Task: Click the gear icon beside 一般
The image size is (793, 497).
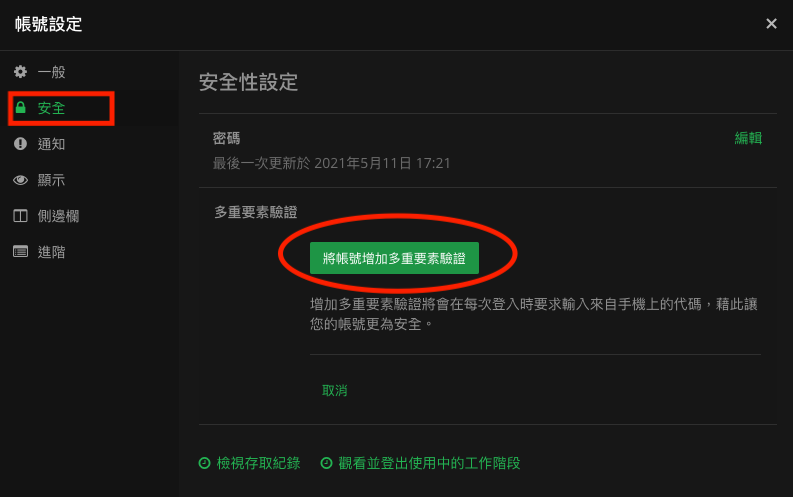Action: [20, 72]
